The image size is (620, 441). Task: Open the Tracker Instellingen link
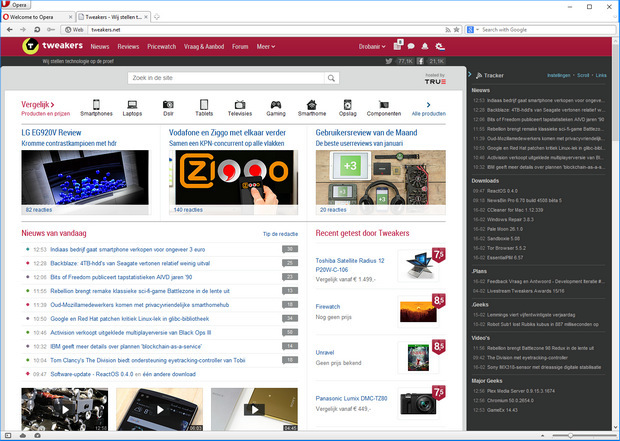(x=558, y=75)
